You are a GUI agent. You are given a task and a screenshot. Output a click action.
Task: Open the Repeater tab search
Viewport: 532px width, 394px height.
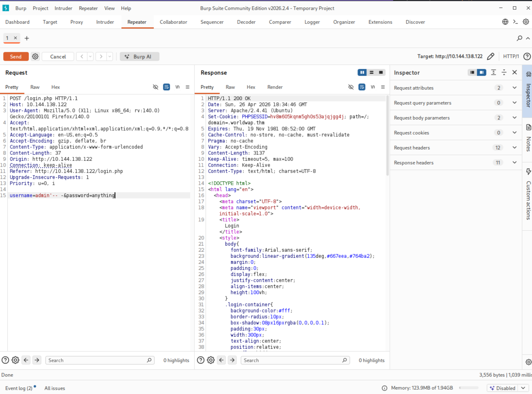(x=519, y=38)
